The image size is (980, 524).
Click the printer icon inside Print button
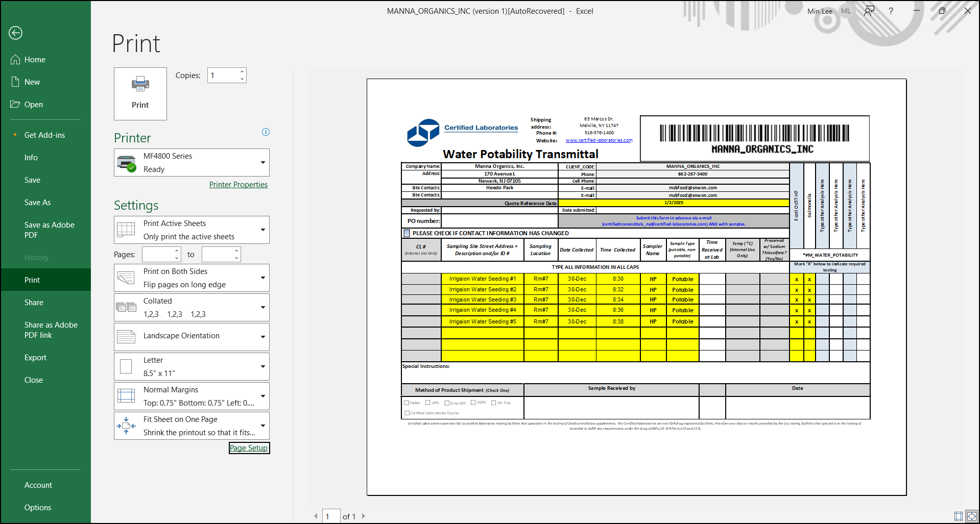pos(140,84)
